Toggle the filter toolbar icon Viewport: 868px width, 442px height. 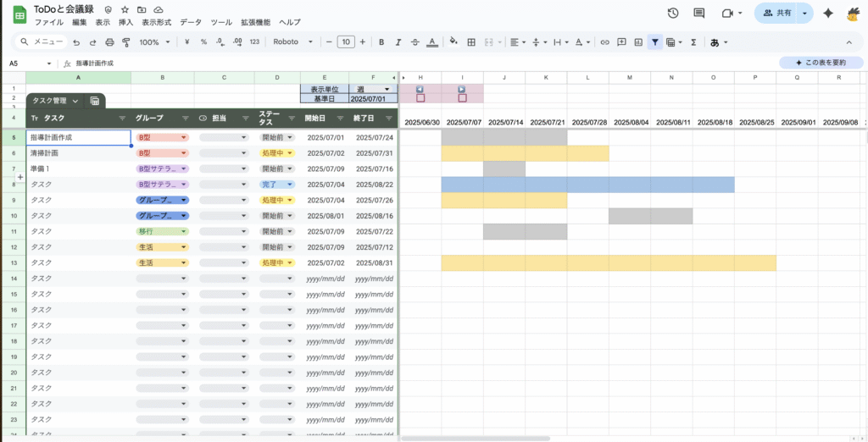655,42
